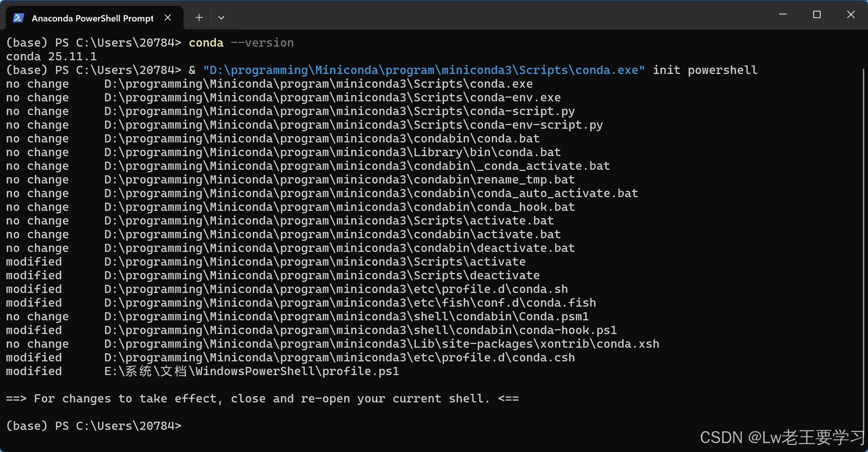The image size is (868, 452).
Task: Close the Anaconda PowerShell Prompt tab
Action: pos(168,18)
